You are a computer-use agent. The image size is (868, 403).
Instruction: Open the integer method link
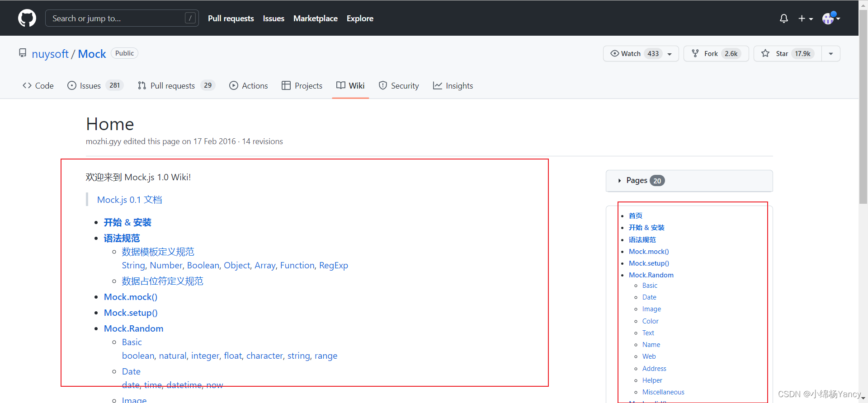pyautogui.click(x=205, y=356)
